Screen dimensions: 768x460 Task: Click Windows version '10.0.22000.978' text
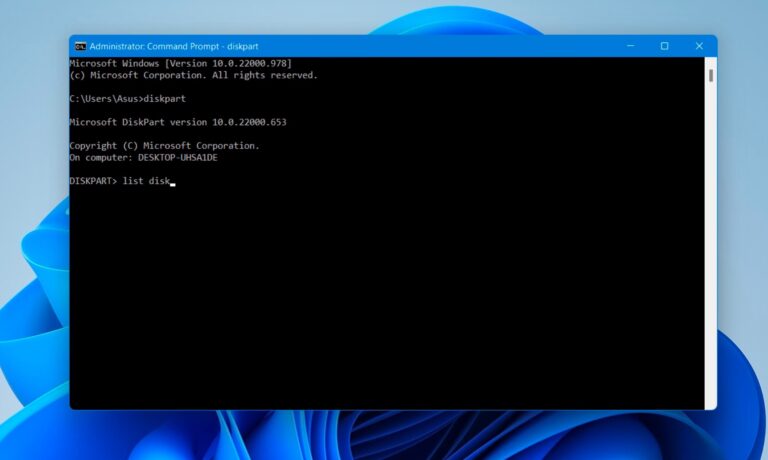253,63
